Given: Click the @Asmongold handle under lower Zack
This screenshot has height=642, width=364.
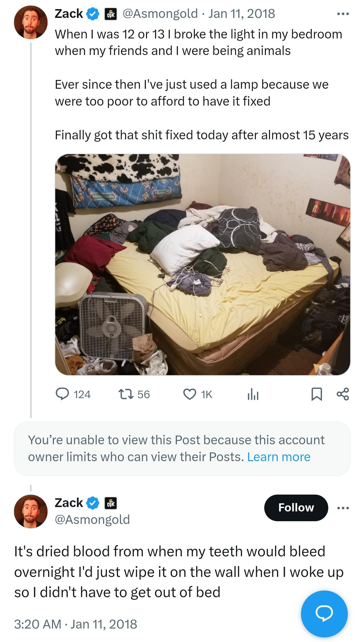Looking at the screenshot, I should click(92, 519).
